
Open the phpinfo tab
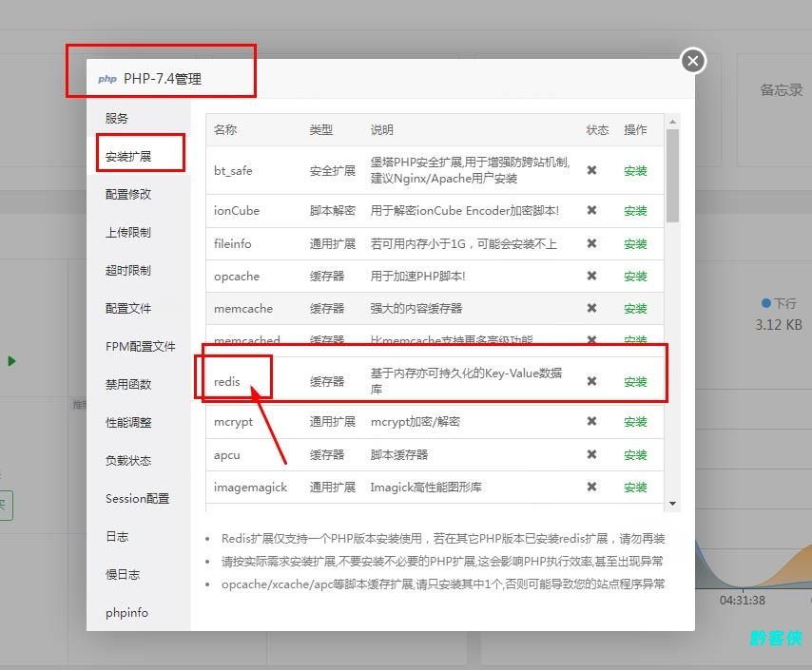click(x=126, y=613)
